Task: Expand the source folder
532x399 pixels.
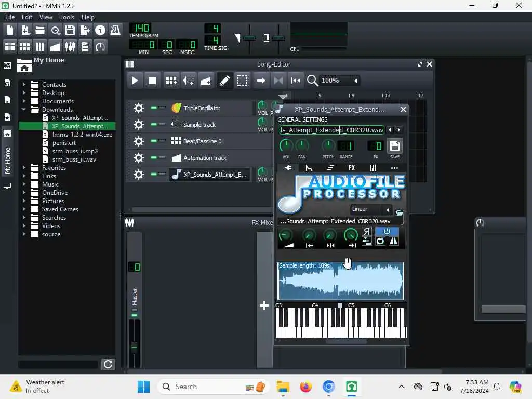Action: pos(24,234)
